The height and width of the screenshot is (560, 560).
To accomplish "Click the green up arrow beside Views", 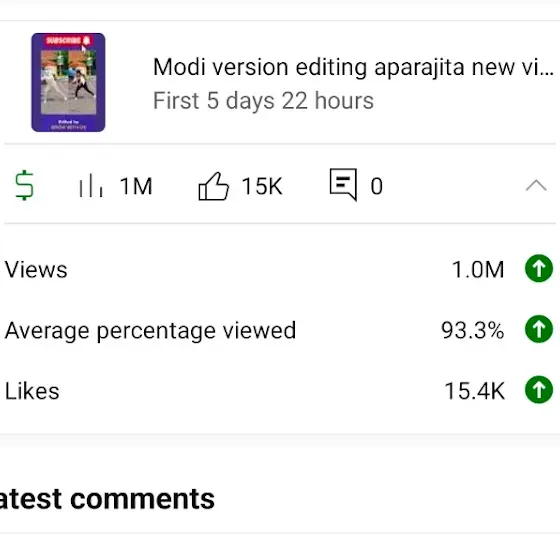I will [539, 268].
